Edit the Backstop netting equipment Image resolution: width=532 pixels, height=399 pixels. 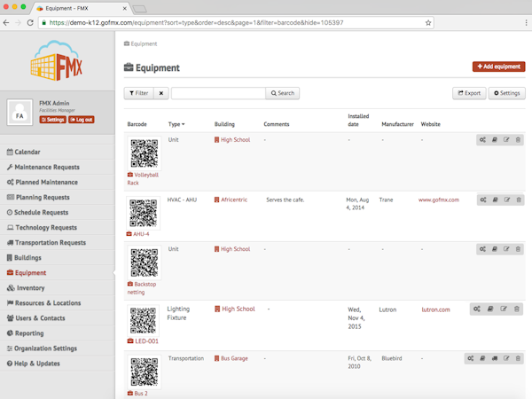click(x=506, y=249)
